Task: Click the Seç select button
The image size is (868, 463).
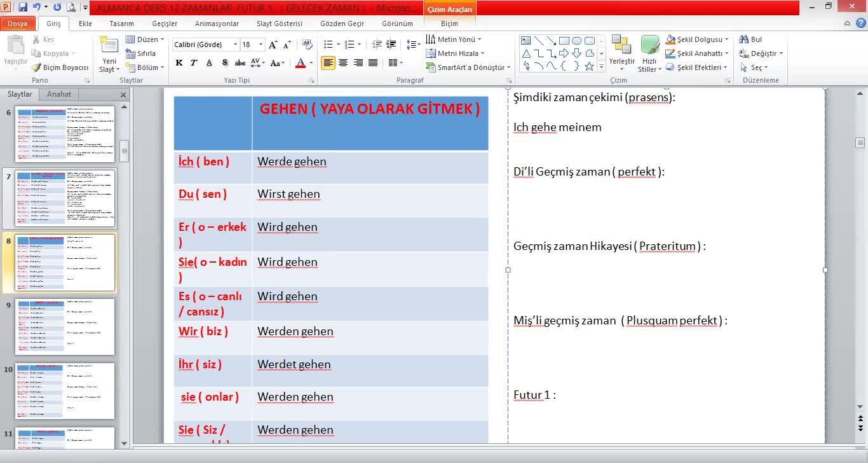Action: 754,67
